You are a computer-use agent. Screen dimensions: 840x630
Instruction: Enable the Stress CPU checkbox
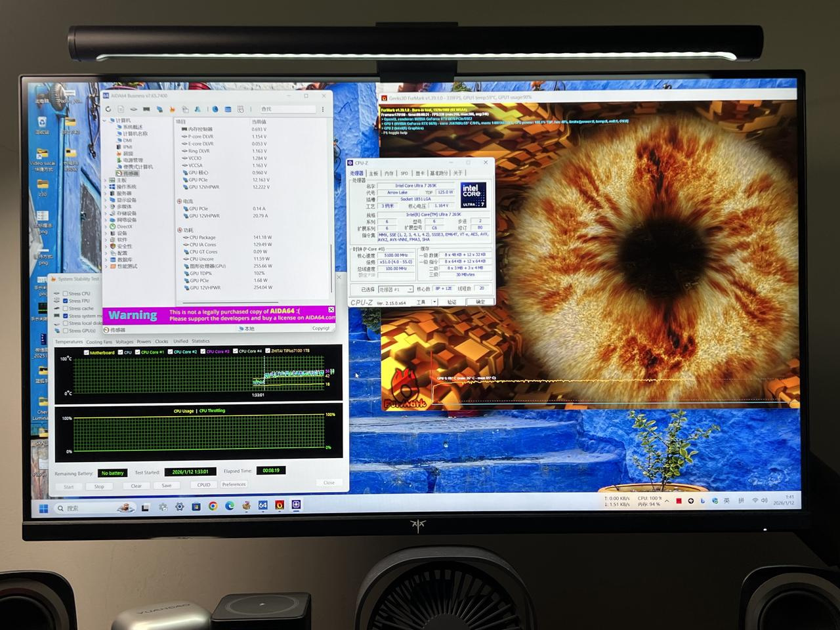pyautogui.click(x=66, y=293)
